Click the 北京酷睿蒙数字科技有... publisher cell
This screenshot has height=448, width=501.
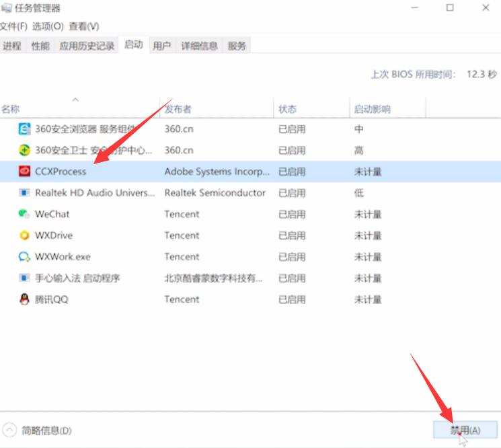213,278
